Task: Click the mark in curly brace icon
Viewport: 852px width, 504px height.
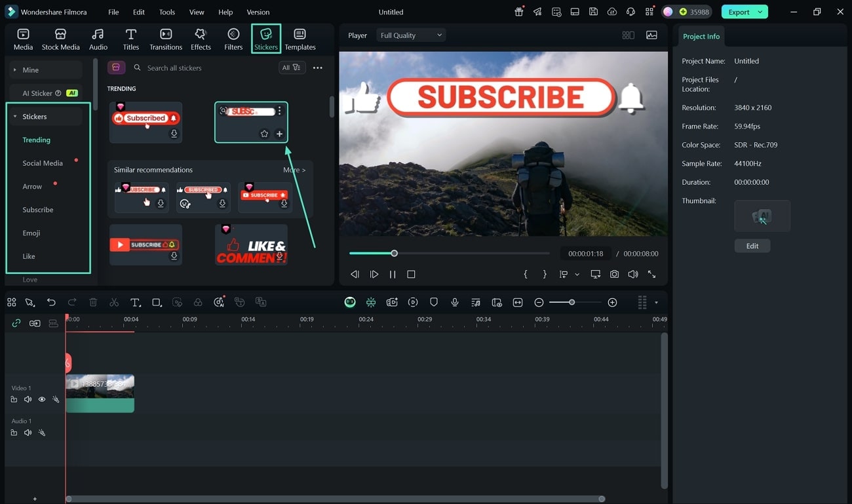Action: pos(526,274)
